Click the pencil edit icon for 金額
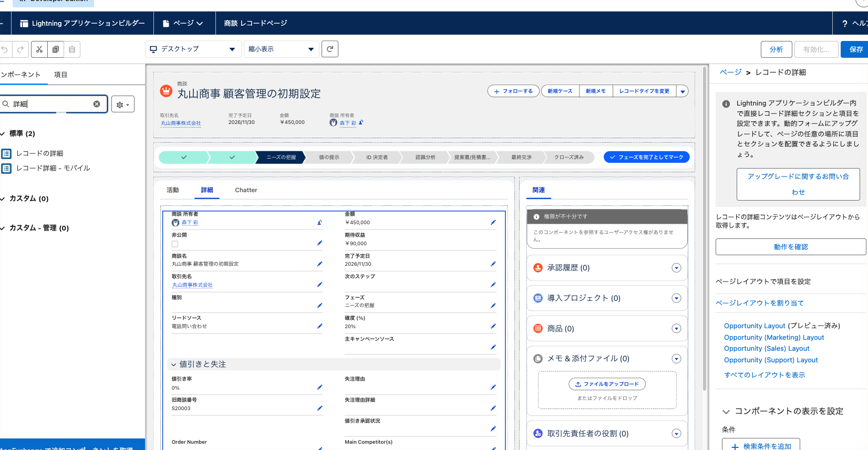Viewport: 868px width, 450px height. (x=493, y=223)
